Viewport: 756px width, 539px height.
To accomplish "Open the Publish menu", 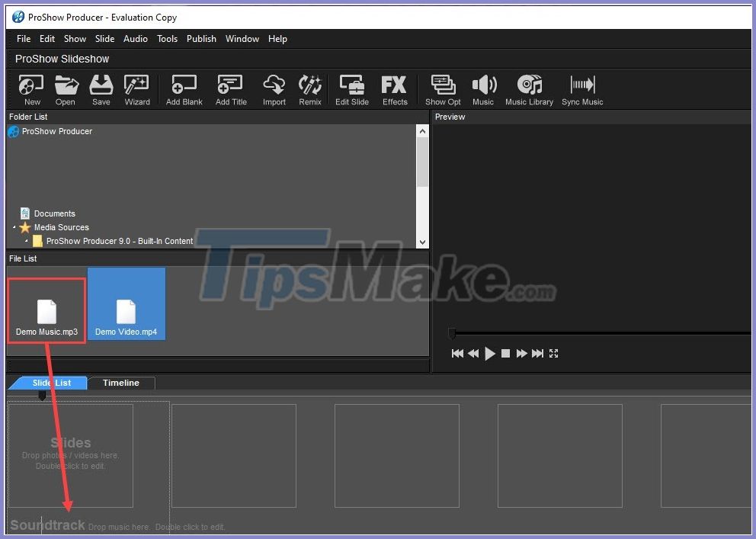I will 201,38.
